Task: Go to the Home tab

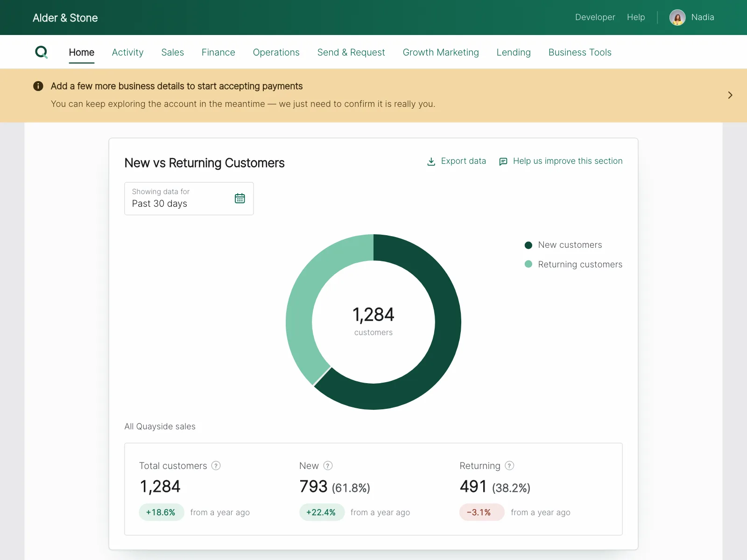Action: [82, 52]
